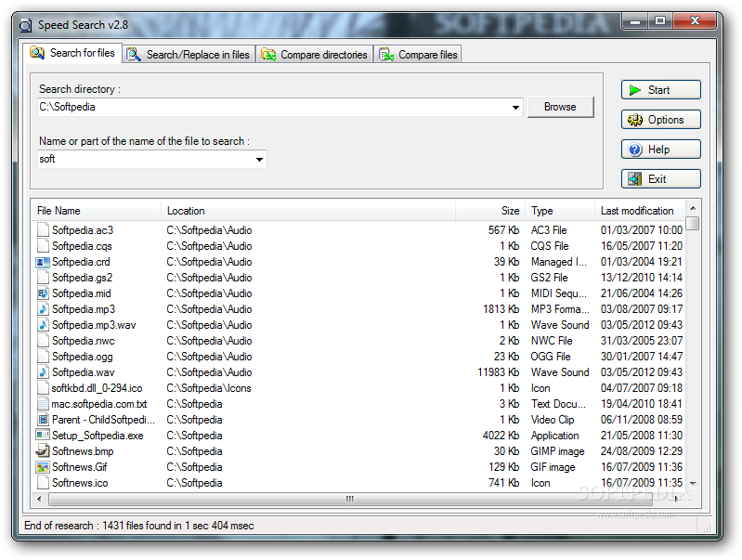
Task: Select the Softpedia.ac3 file name
Action: pos(83,230)
